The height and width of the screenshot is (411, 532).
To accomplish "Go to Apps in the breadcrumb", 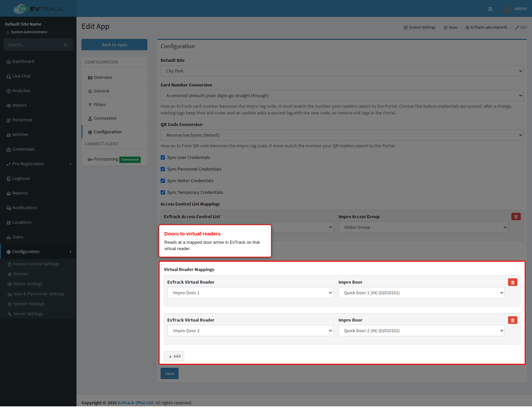I will [451, 28].
